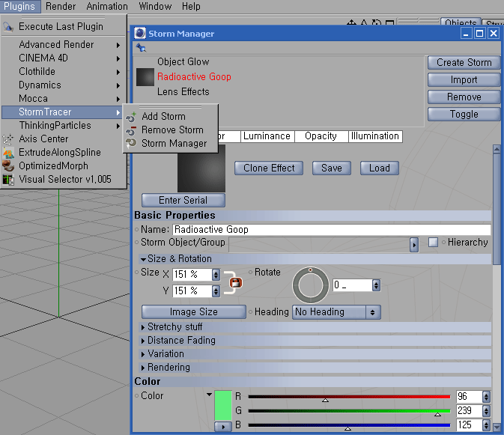Switch to the Opacity tab

coord(321,136)
